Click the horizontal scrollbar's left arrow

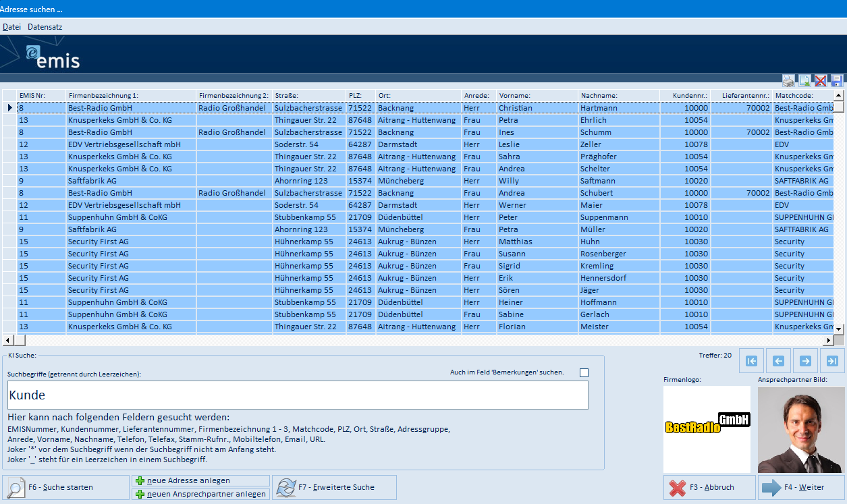pyautogui.click(x=7, y=340)
